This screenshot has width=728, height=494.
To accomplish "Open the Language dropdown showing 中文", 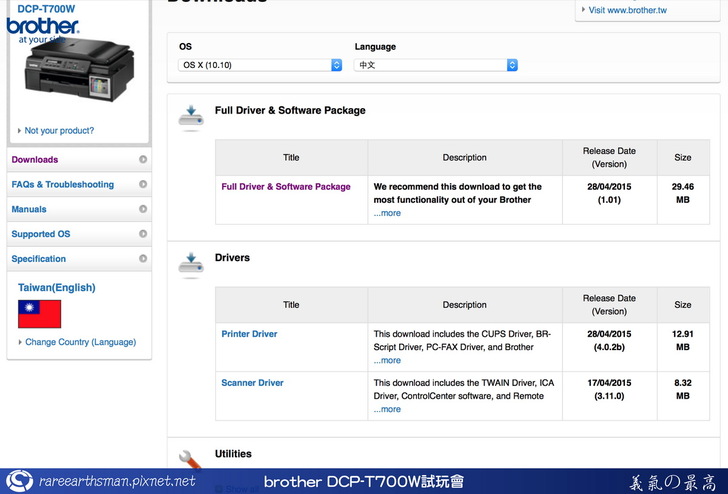I will (436, 65).
